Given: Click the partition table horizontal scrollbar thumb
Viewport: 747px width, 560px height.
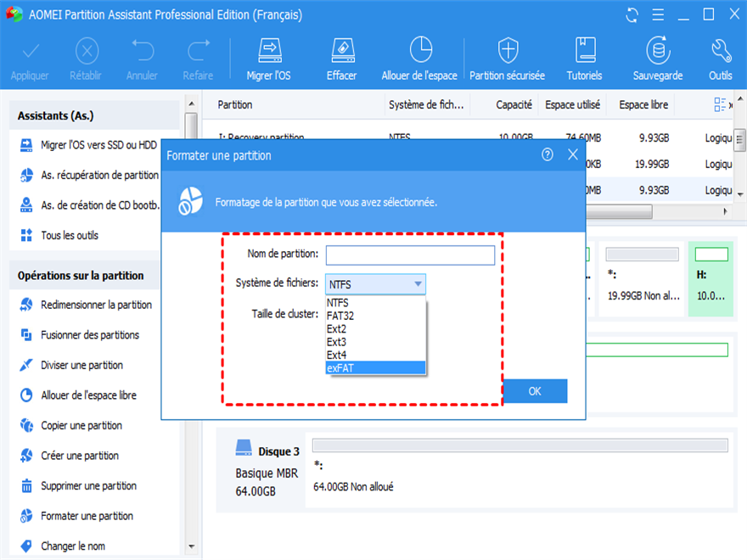Looking at the screenshot, I should tap(618, 211).
